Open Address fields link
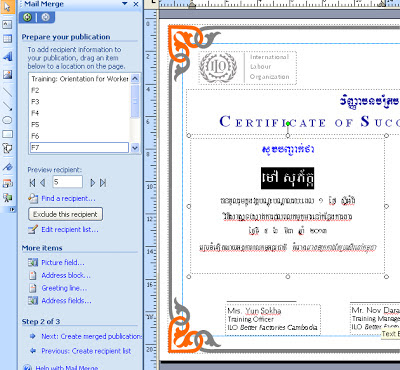The height and width of the screenshot is (370, 400). (x=66, y=301)
